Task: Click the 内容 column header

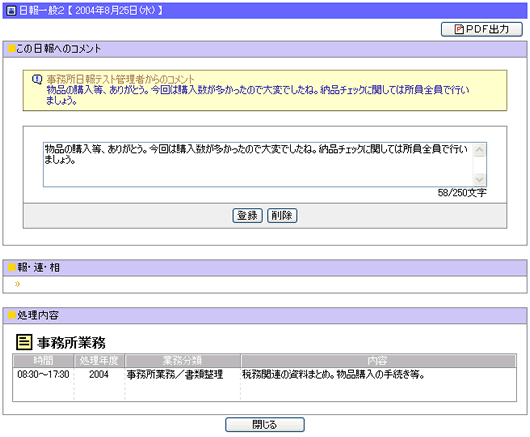Action: [x=378, y=361]
